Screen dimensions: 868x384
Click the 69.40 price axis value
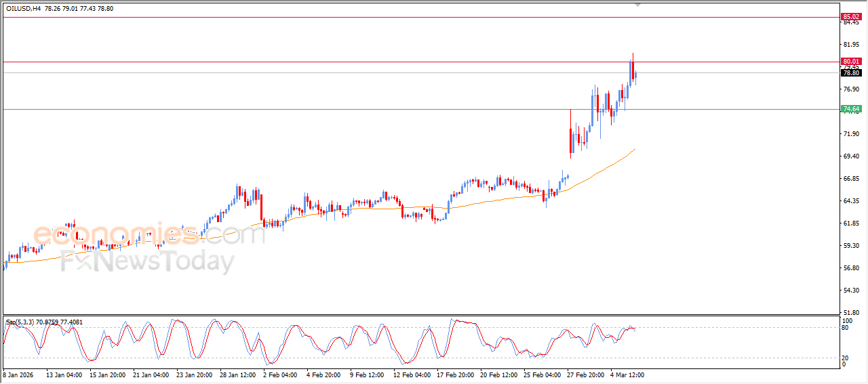point(851,156)
